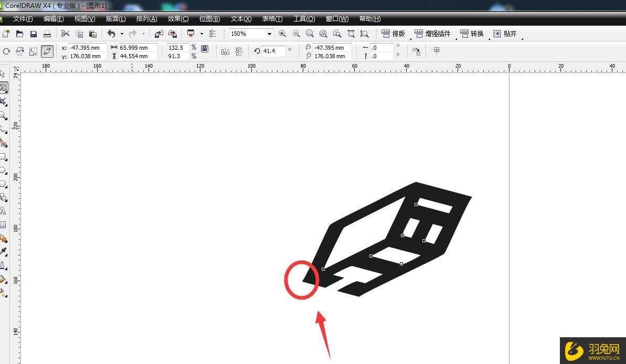Open the 位图(B) menu

pyautogui.click(x=209, y=19)
